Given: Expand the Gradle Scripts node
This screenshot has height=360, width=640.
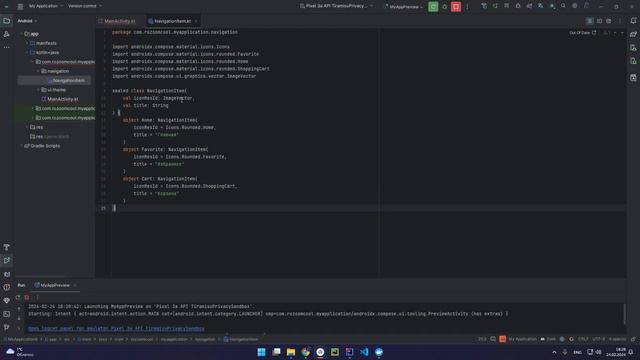Looking at the screenshot, I should (22, 146).
